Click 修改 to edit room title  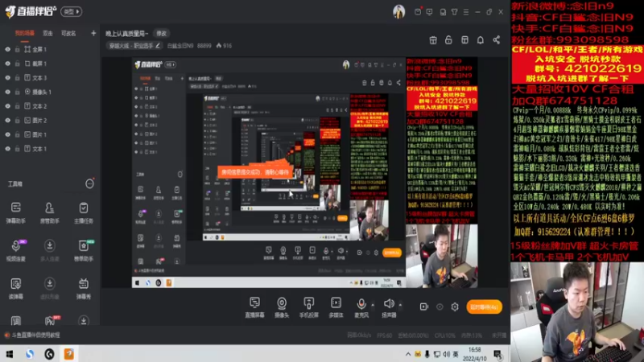point(162,33)
